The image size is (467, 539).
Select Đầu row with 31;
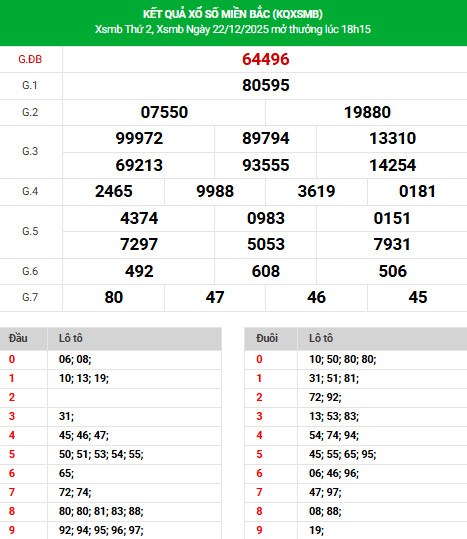coord(111,417)
